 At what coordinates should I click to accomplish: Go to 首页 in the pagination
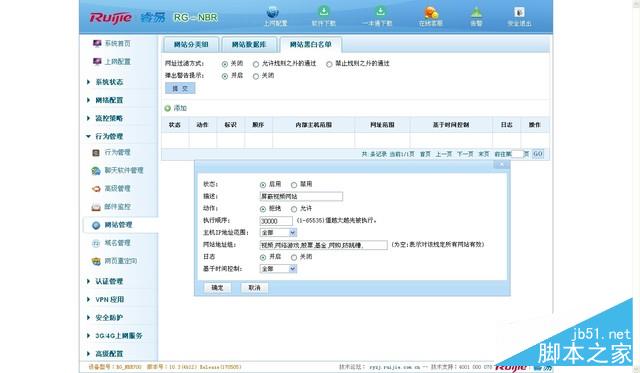point(425,154)
